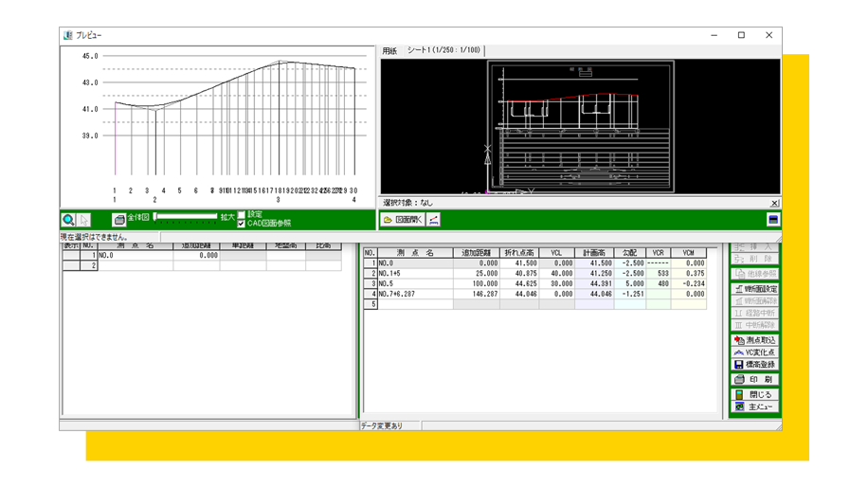Screen dimensions: 868x488
Task: Click the 閉じる close button
Action: 755,394
